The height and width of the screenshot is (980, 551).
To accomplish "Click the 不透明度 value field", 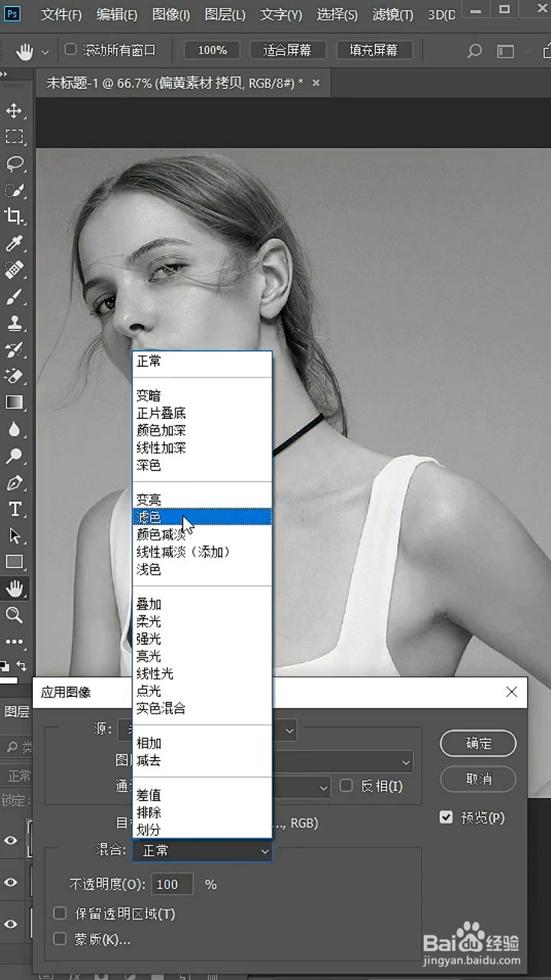I will click(172, 884).
